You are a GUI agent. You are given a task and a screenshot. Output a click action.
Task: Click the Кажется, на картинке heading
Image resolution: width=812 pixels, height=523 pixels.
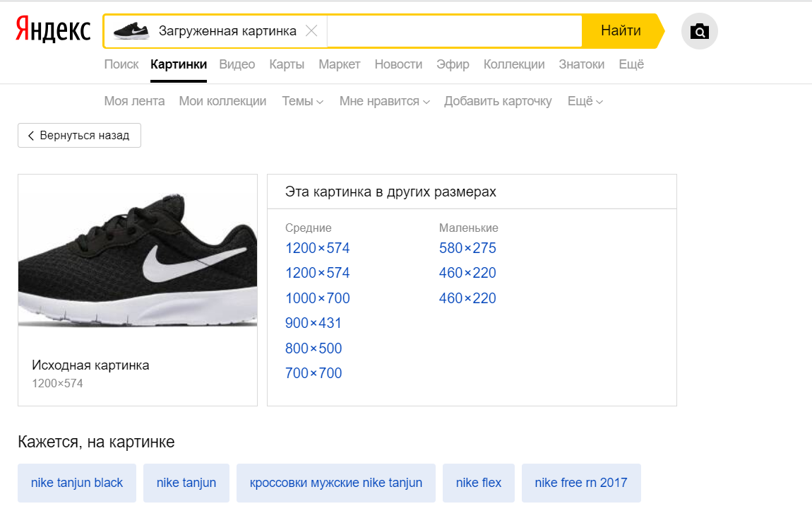pyautogui.click(x=96, y=442)
